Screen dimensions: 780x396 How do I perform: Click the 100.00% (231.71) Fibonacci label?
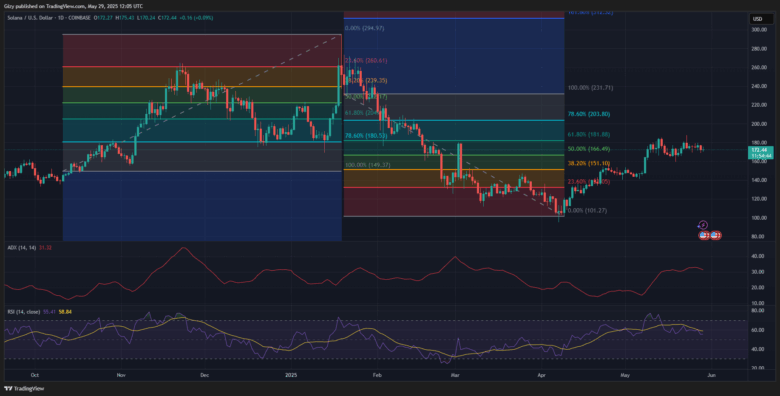[x=590, y=88]
